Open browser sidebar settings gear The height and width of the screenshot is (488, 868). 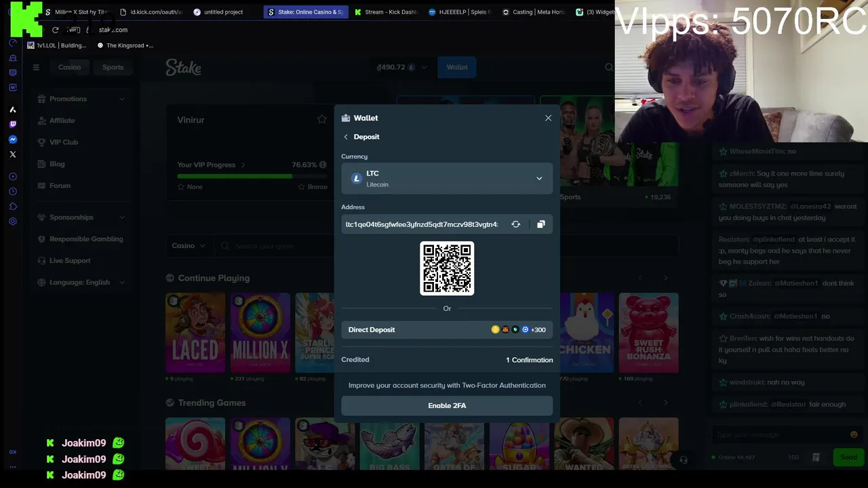[x=12, y=222]
